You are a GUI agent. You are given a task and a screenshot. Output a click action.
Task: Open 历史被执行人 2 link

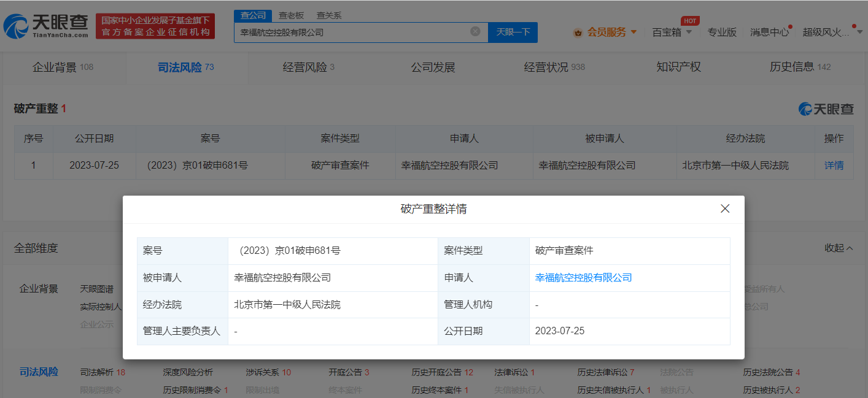[x=772, y=390]
